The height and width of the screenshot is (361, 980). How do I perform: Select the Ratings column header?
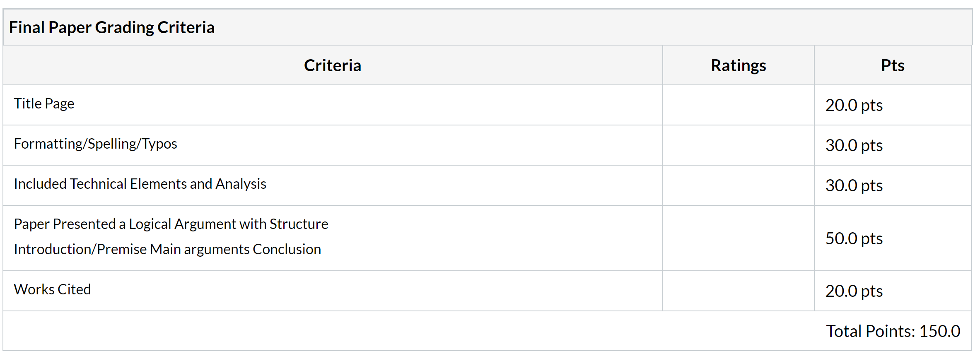(x=739, y=65)
